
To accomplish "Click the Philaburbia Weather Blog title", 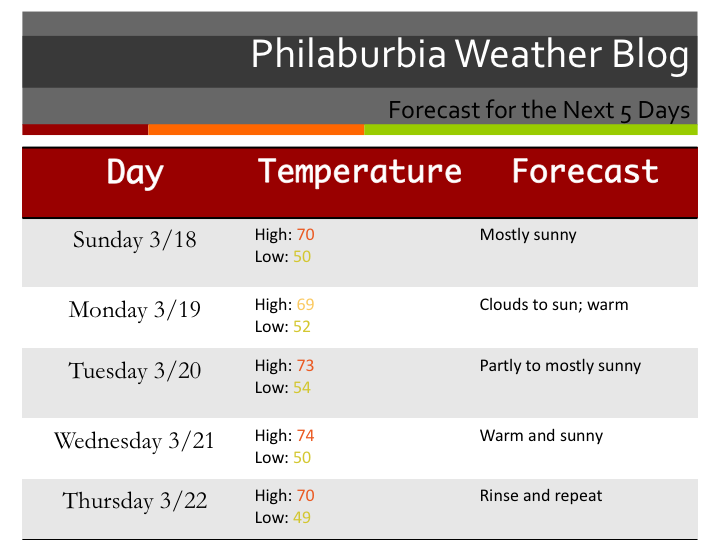I will tap(469, 55).
